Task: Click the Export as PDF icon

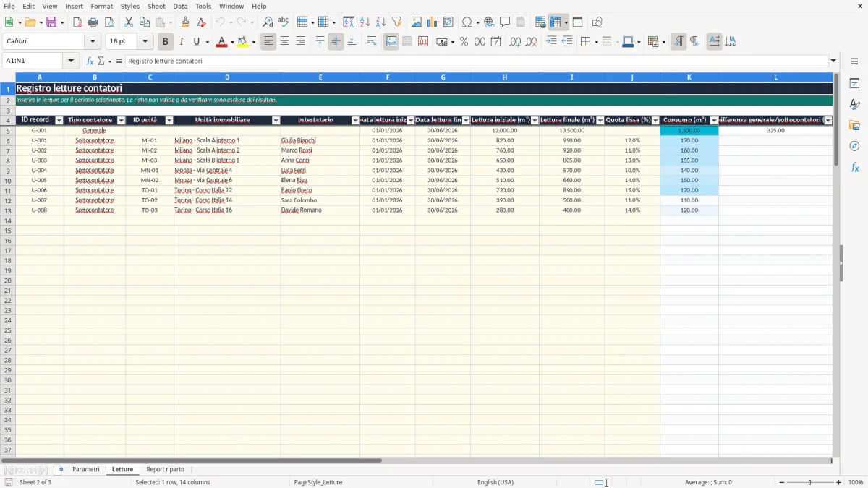Action: pos(77,22)
